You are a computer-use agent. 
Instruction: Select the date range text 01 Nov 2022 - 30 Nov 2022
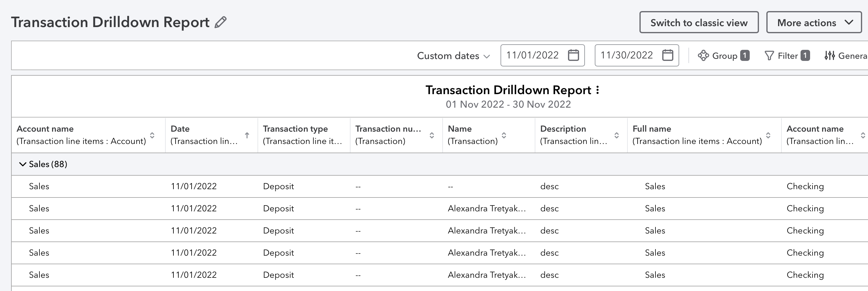508,104
